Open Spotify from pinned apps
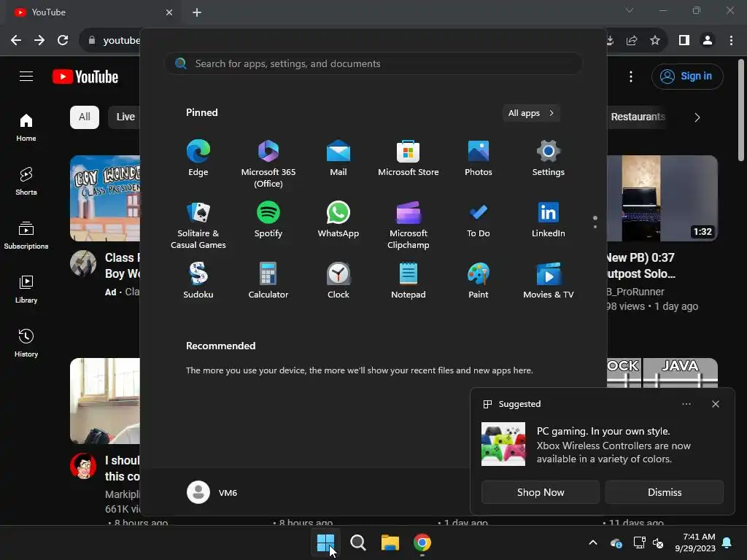The width and height of the screenshot is (747, 560). pyautogui.click(x=268, y=219)
